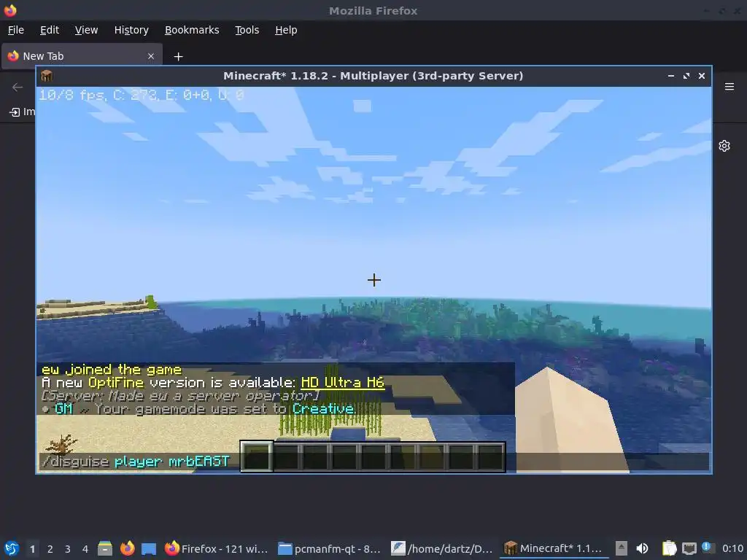
Task: Click the Minecraft window crafting table icon
Action: click(47, 76)
